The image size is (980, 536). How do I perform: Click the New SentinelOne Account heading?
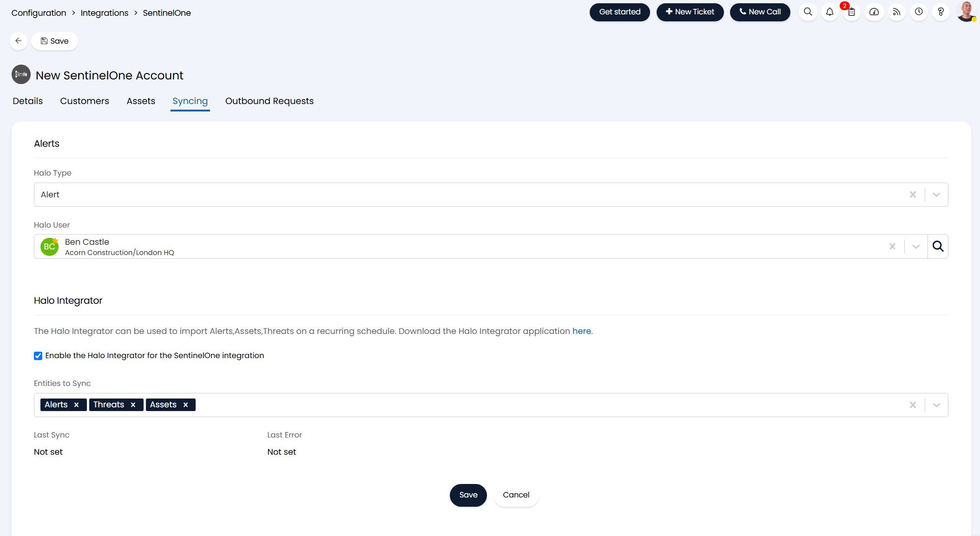coord(110,75)
